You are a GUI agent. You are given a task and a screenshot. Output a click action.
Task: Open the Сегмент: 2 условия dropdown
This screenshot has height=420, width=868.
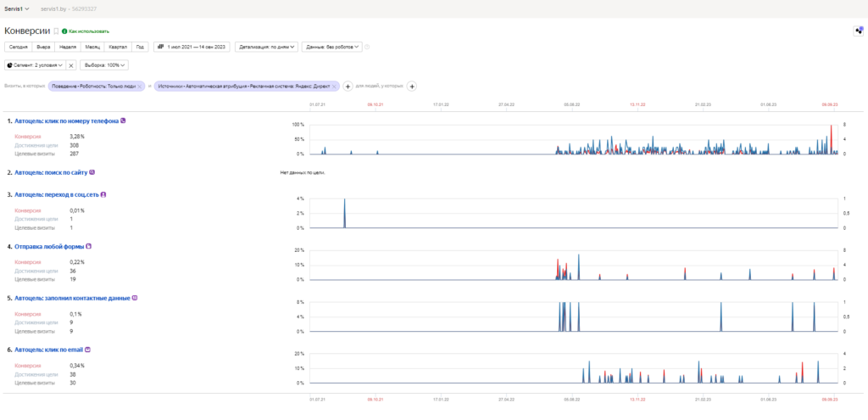(x=36, y=65)
